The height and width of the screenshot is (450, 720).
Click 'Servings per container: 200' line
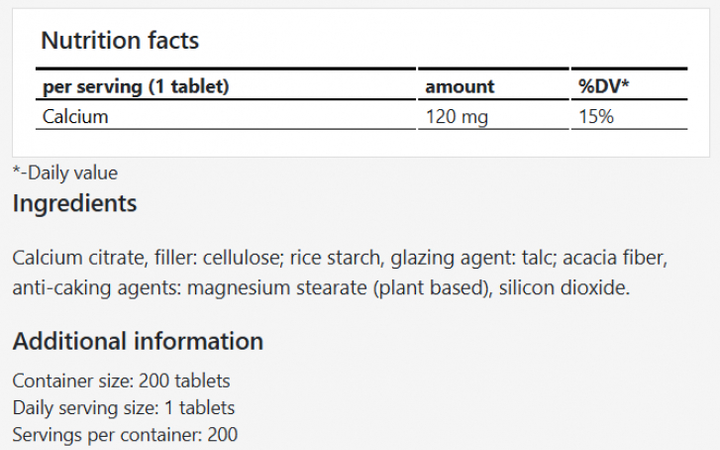coord(125,435)
